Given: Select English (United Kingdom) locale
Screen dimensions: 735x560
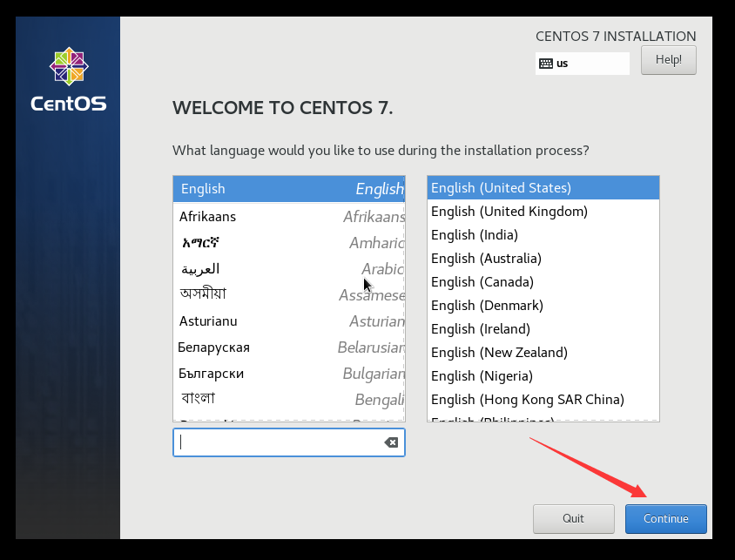Looking at the screenshot, I should pyautogui.click(x=543, y=212).
